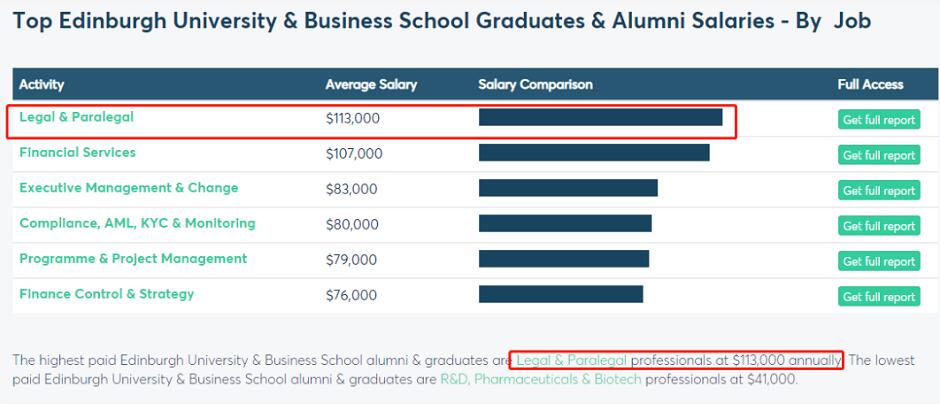Open Programme & Project Management link
The image size is (940, 404).
click(133, 259)
